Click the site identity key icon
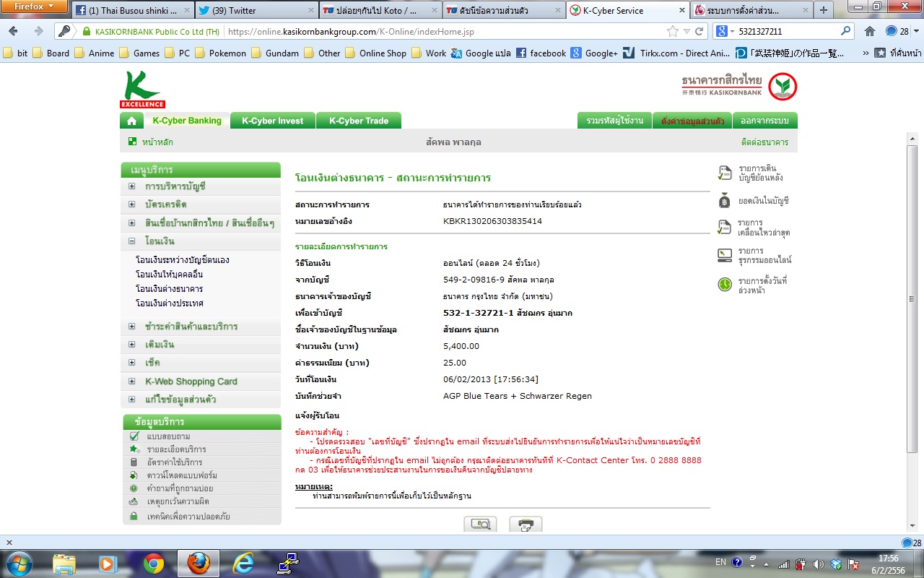This screenshot has height=578, width=924. 64,32
